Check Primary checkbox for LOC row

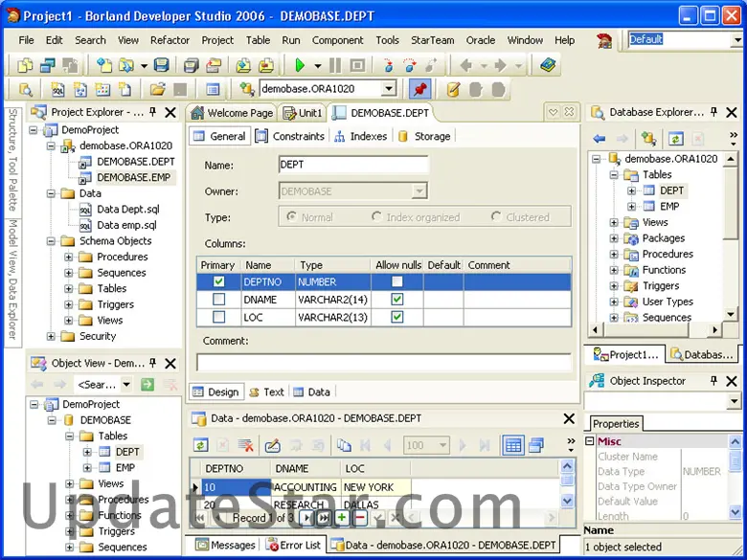[218, 317]
